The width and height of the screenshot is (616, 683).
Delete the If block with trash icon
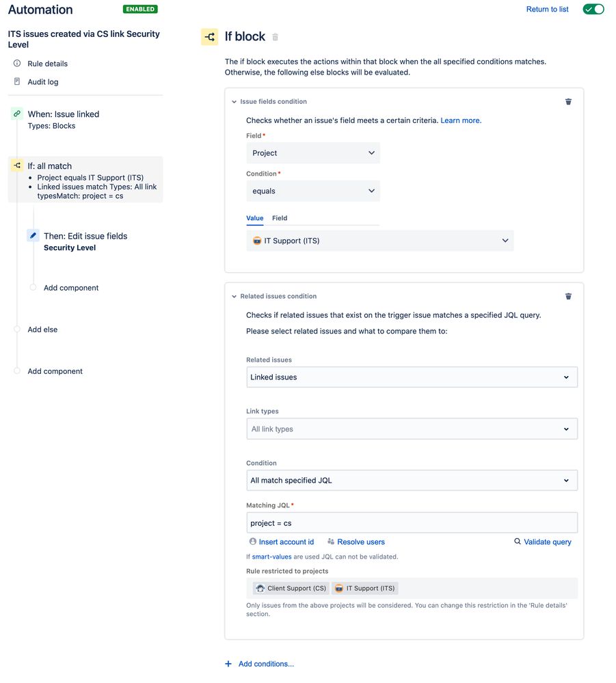pos(275,37)
